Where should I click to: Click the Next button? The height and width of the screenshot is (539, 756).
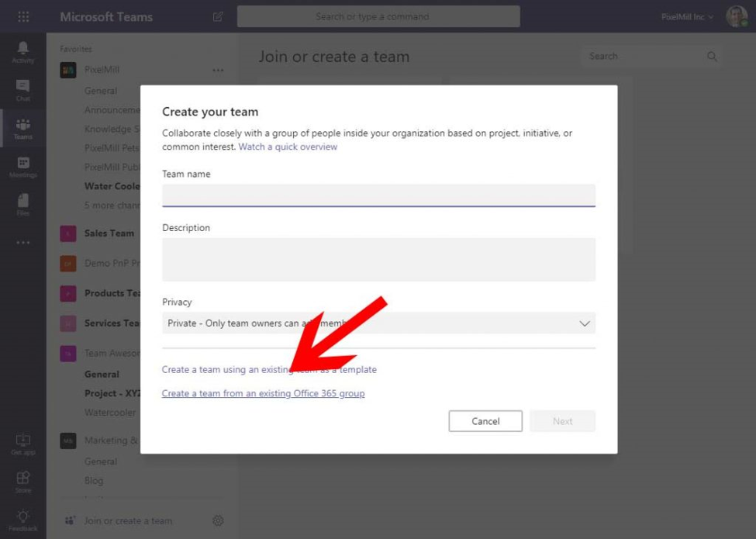(563, 421)
